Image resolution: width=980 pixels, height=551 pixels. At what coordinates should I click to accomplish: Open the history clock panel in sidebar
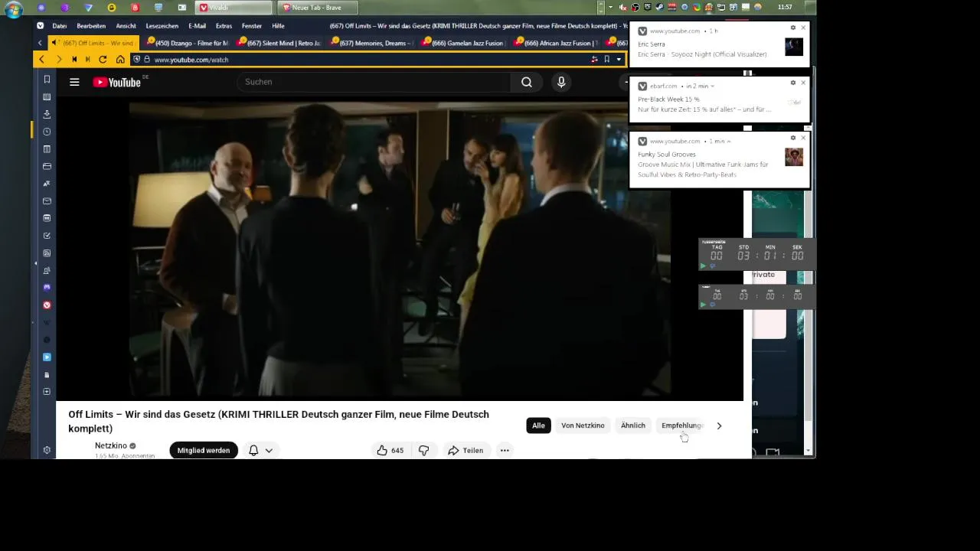tap(47, 132)
